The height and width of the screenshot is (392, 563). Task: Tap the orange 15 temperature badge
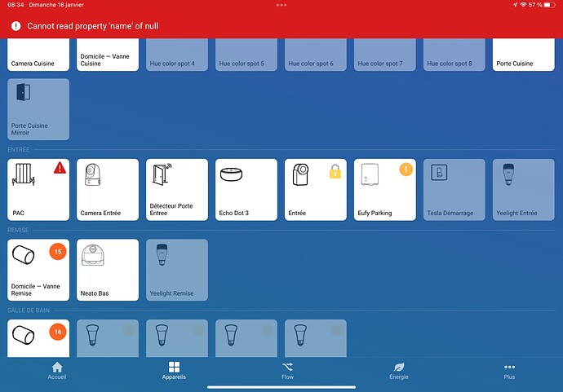click(58, 252)
